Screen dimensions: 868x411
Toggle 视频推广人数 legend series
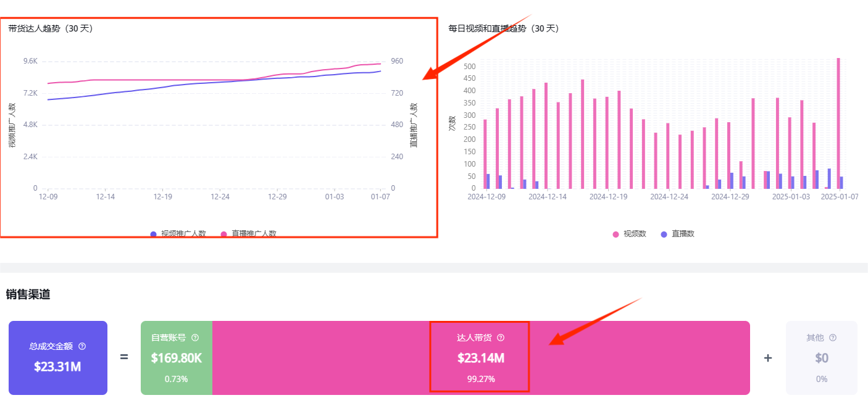click(x=178, y=234)
